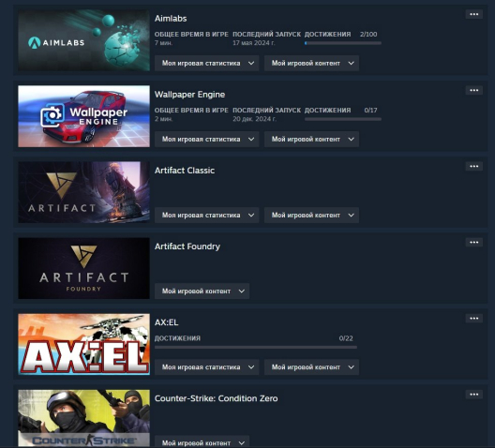Open three-dot menu for Counter-Strike: Condition Zero

click(473, 395)
